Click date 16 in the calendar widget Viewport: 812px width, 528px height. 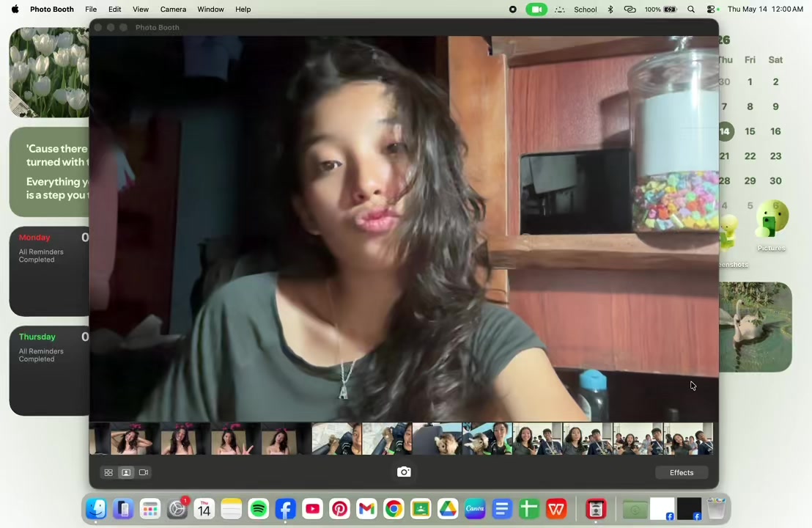point(775,131)
